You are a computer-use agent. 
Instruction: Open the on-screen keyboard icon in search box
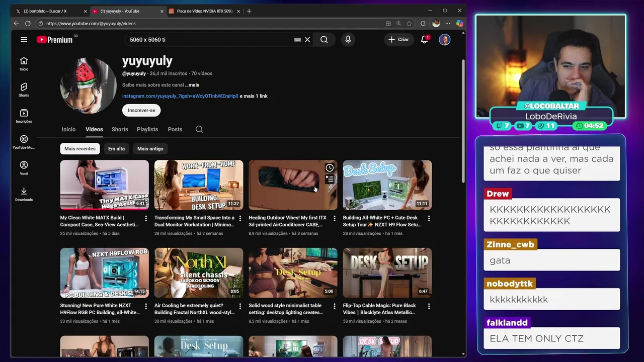[x=297, y=40]
